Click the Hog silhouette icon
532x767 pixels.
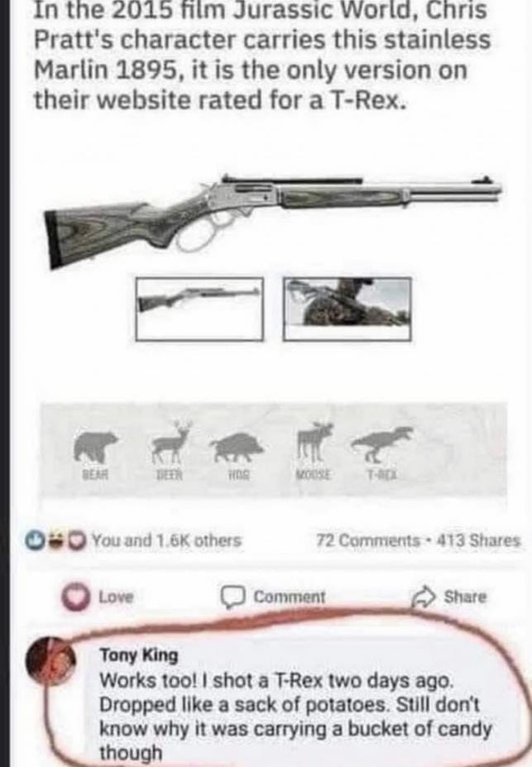(237, 448)
